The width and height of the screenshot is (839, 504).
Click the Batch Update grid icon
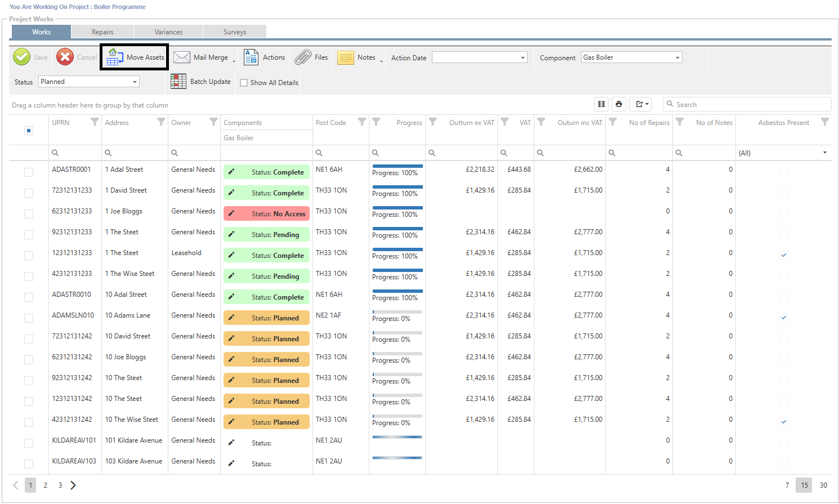click(x=178, y=82)
